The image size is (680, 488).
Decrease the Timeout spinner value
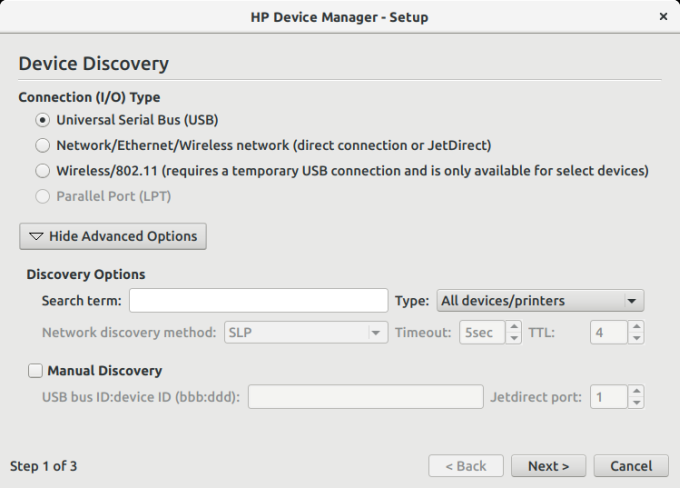click(514, 338)
